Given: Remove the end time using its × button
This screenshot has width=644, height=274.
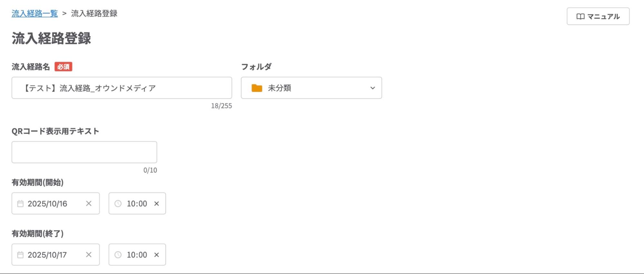Looking at the screenshot, I should 157,255.
